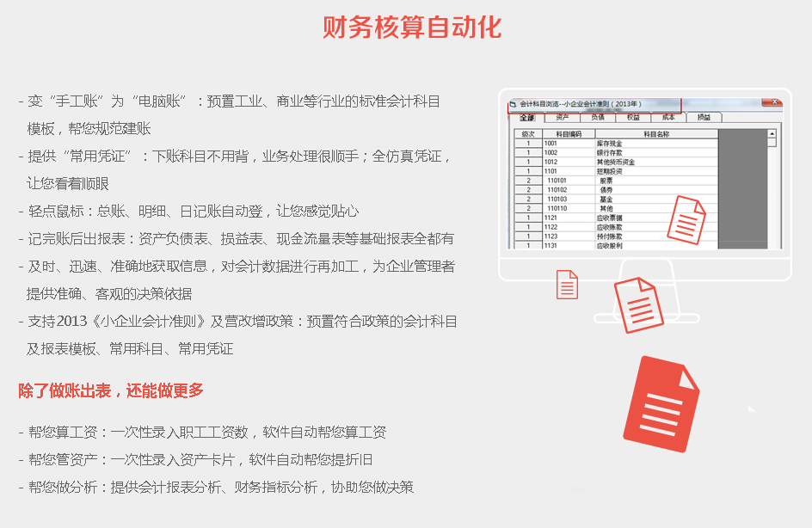Click the large red document icon
The height and width of the screenshot is (528, 812).
point(661,403)
